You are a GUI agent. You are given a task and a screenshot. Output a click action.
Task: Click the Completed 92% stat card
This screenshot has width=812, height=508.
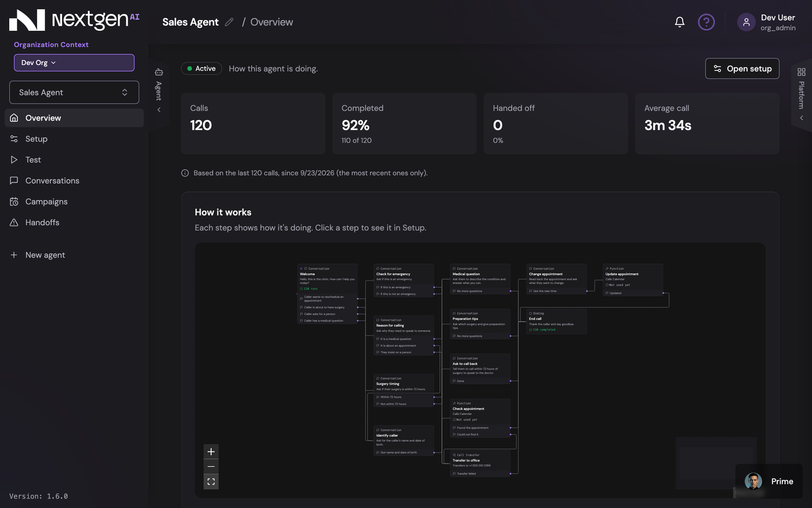click(405, 124)
